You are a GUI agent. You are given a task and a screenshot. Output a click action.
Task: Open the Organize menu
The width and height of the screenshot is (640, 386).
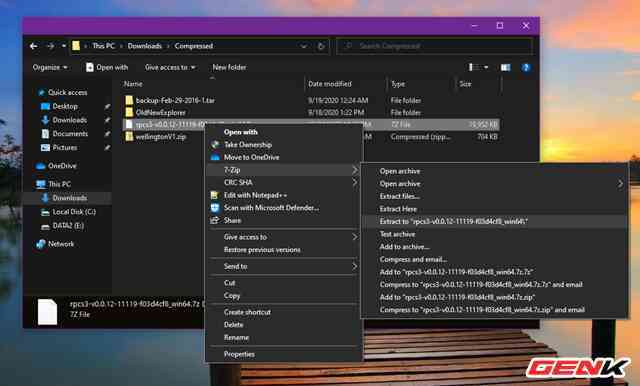click(x=50, y=67)
